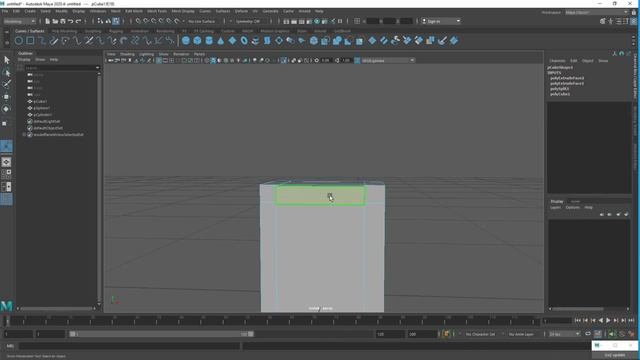Open Layers menu in layer editor
640x360 pixels.
[x=555, y=207]
